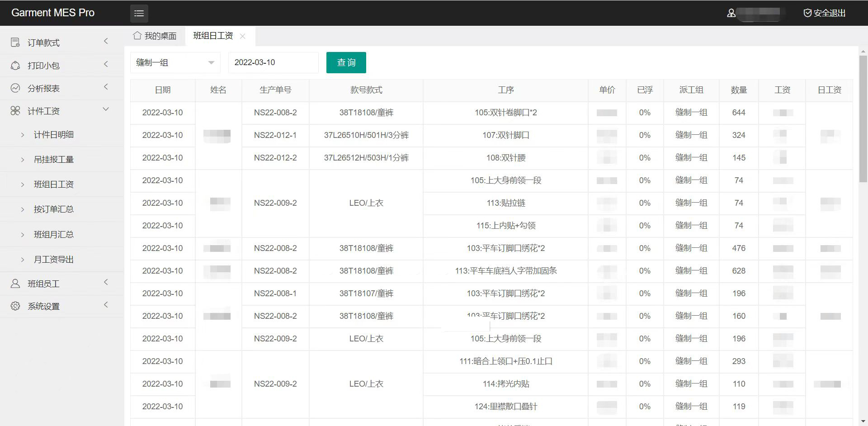Click the 班组员工 person icon
Viewport: 868px width, 426px height.
point(15,284)
